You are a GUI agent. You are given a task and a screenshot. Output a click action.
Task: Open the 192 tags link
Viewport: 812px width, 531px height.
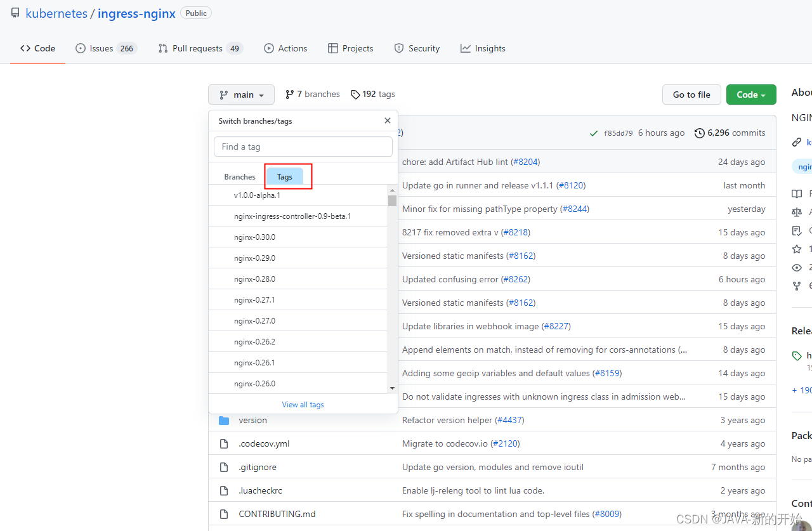(x=373, y=94)
